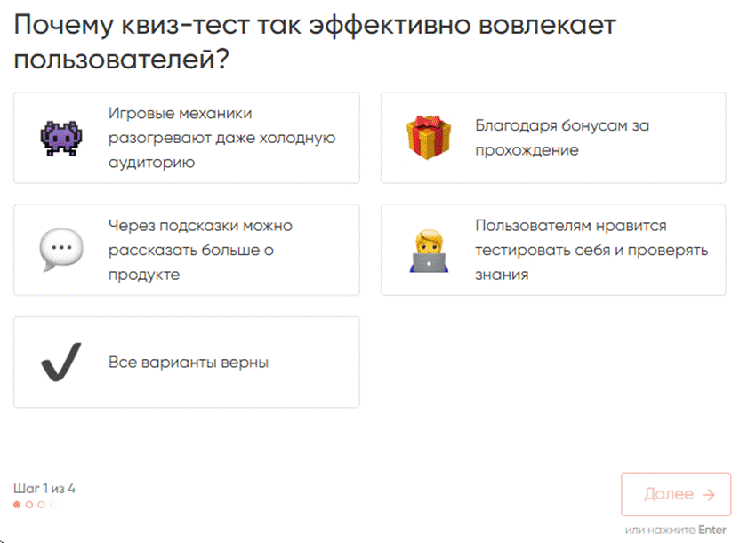The image size is (756, 543).
Task: Click the black checkmark icon
Action: coord(61,363)
